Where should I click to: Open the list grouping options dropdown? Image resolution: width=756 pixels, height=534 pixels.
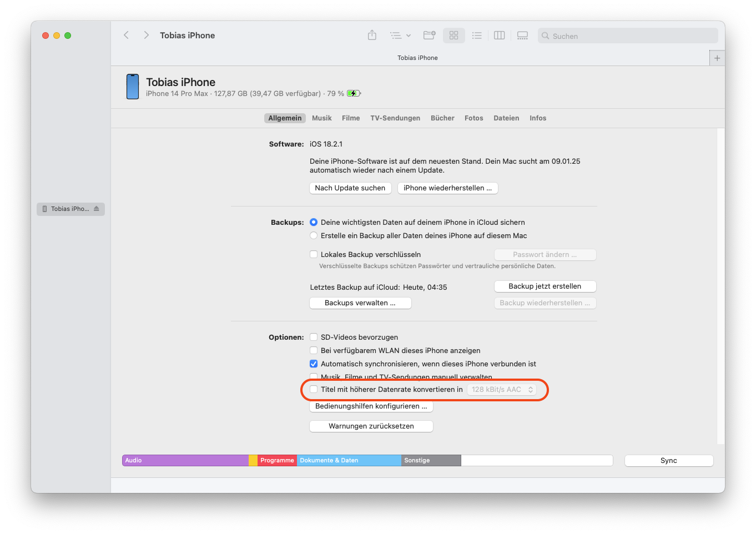coord(400,36)
